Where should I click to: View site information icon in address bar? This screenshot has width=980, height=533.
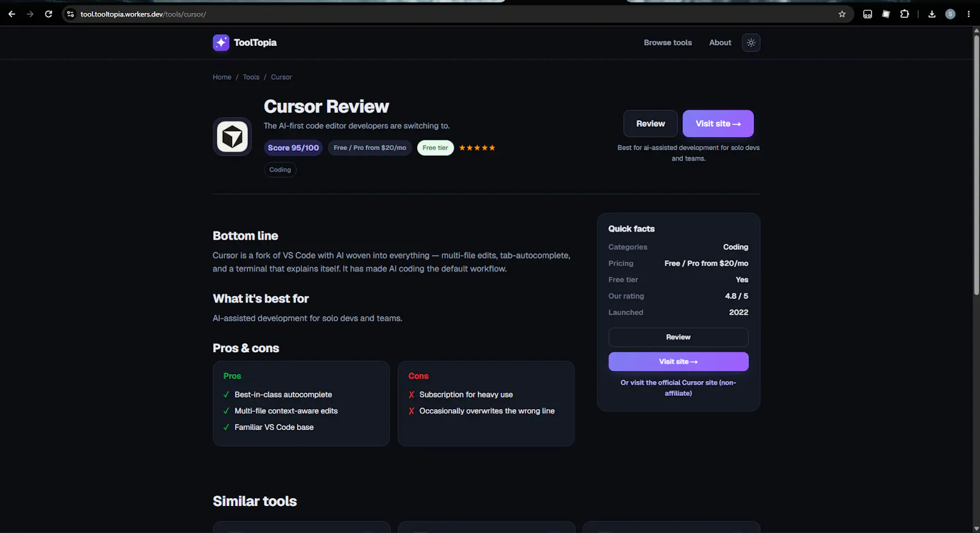[70, 14]
